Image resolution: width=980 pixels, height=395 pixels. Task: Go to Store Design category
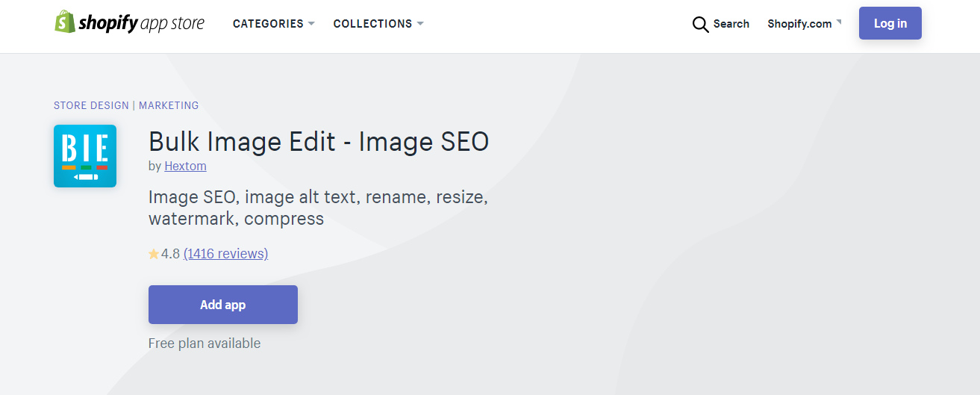[91, 105]
